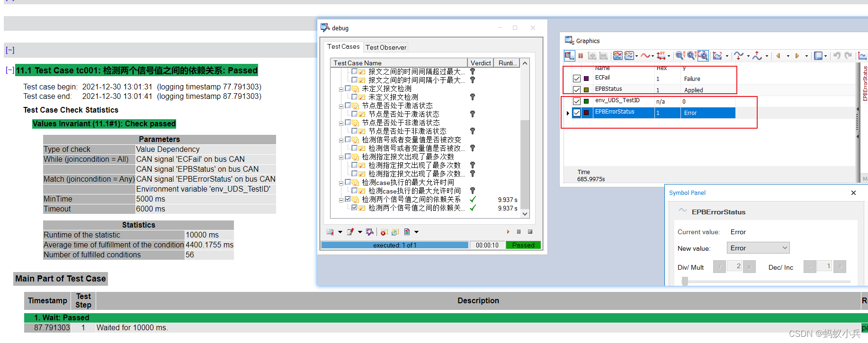Stop the test run in debug window
Image resolution: width=868 pixels, height=343 pixels.
coord(530,232)
